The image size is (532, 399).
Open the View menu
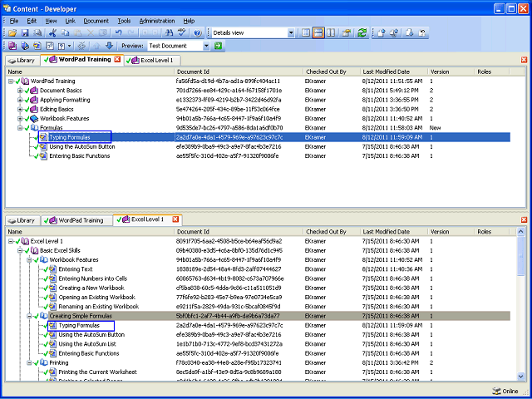click(x=51, y=21)
